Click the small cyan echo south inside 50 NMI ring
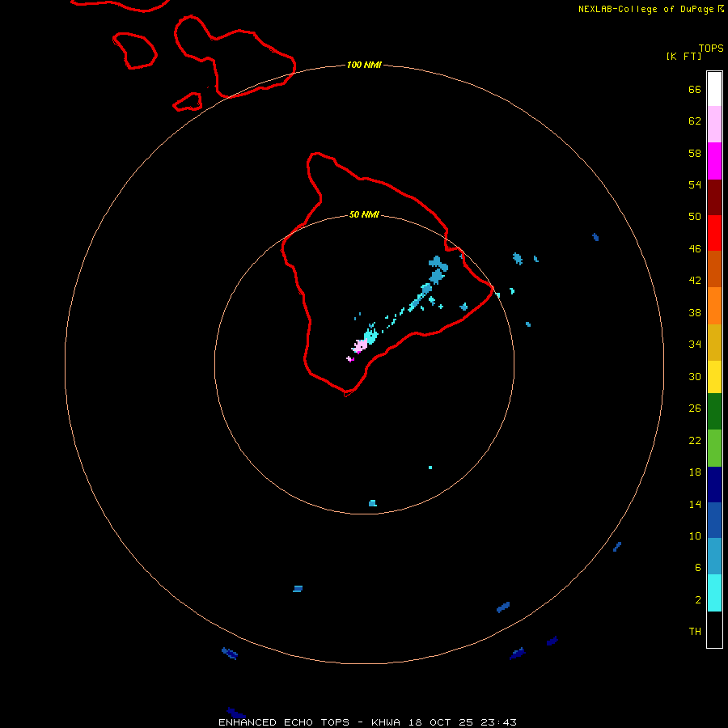The image size is (728, 728). pyautogui.click(x=430, y=467)
